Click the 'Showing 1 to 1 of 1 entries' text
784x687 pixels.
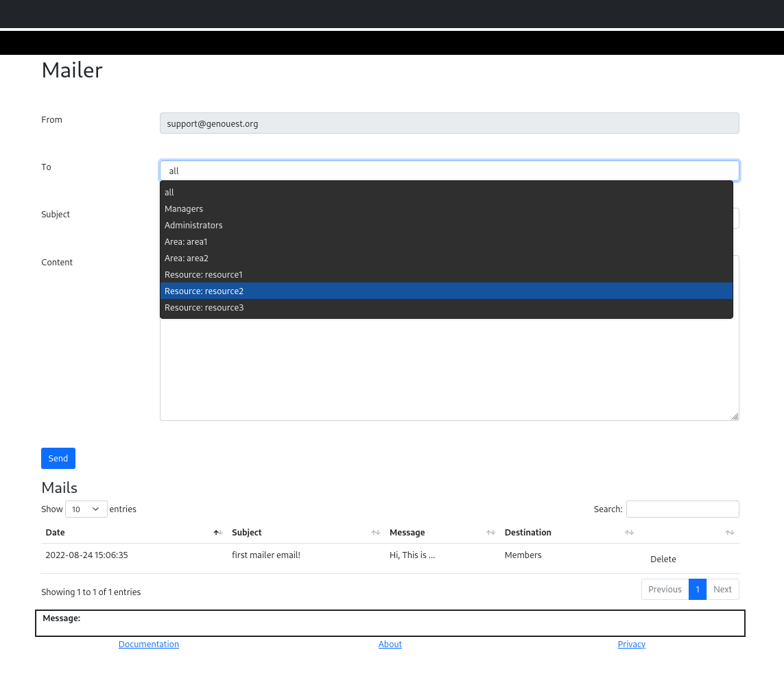tap(91, 592)
